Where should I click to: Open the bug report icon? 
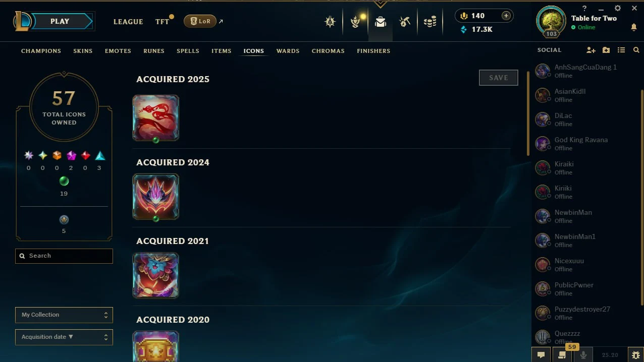636,355
